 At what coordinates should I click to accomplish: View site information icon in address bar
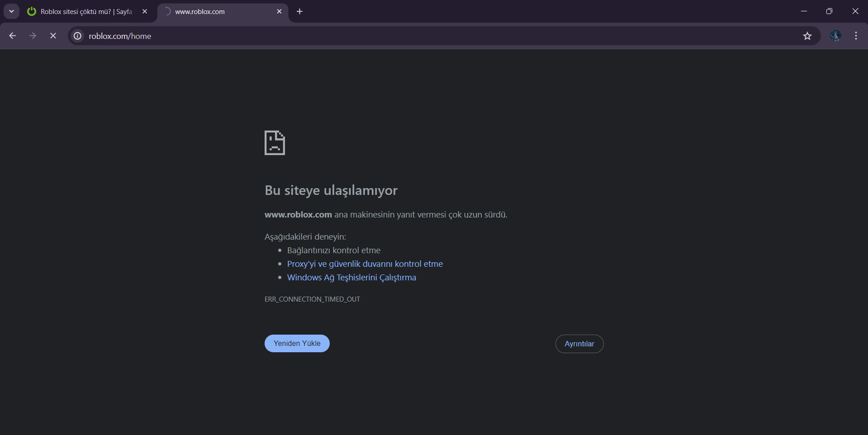click(78, 36)
